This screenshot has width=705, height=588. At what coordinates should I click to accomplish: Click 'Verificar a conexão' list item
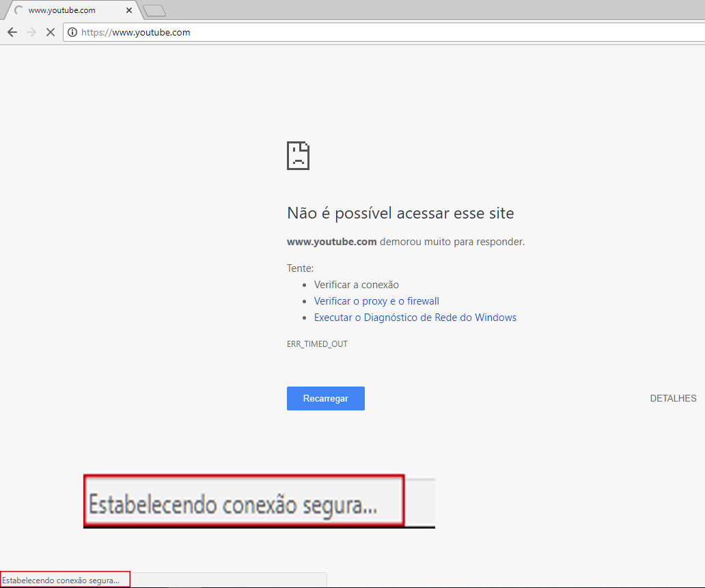(x=356, y=285)
